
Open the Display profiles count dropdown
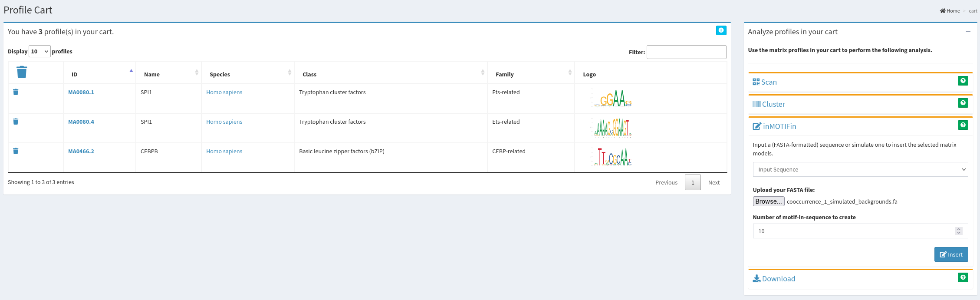pos(39,51)
